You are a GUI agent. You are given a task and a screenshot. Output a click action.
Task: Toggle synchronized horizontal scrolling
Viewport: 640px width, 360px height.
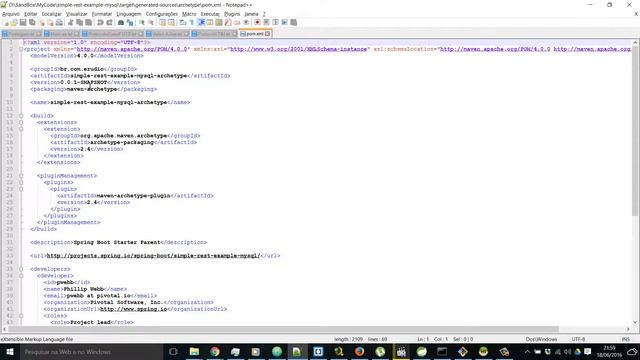click(x=171, y=22)
